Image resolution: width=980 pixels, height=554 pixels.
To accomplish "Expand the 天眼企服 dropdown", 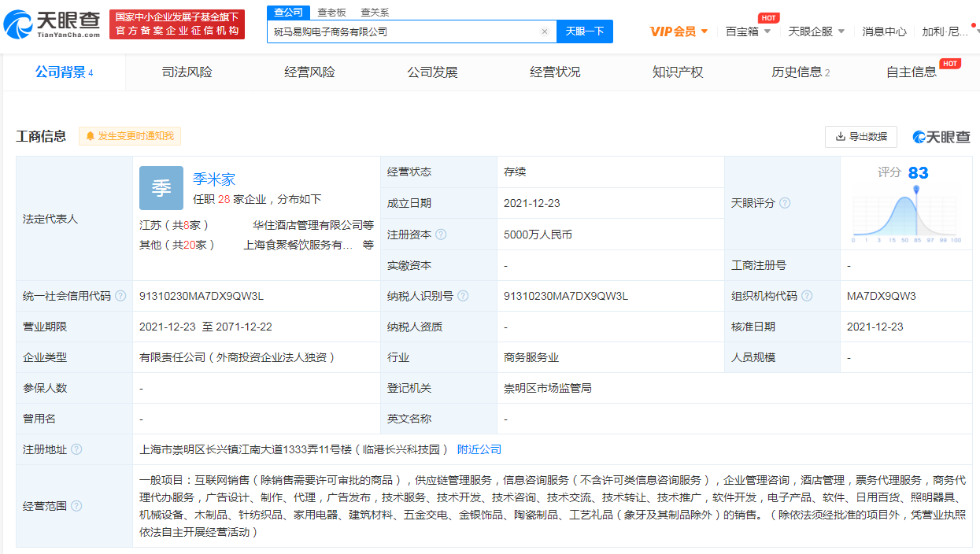I will 816,31.
